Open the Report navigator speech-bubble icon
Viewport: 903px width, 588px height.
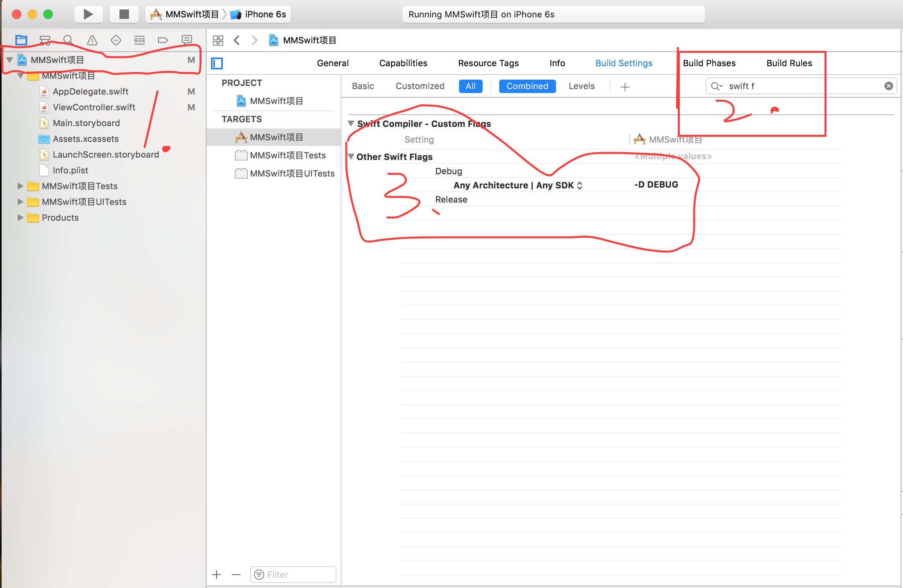click(187, 40)
